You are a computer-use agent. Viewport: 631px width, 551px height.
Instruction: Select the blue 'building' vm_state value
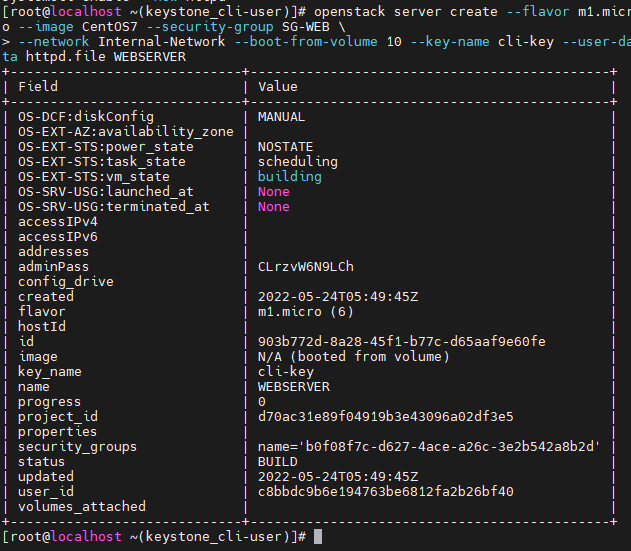click(290, 177)
